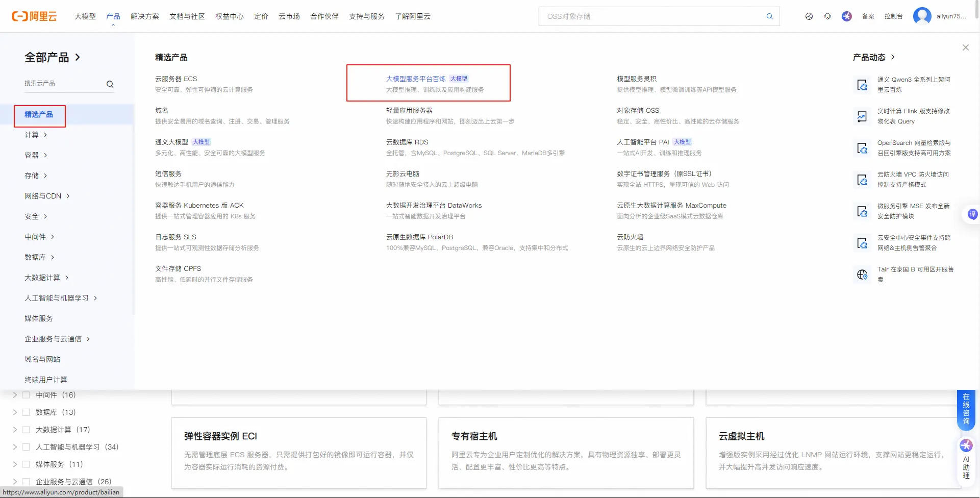The image size is (980, 498).
Task: Expand the 计算 category in sidebar
Action: tap(36, 135)
